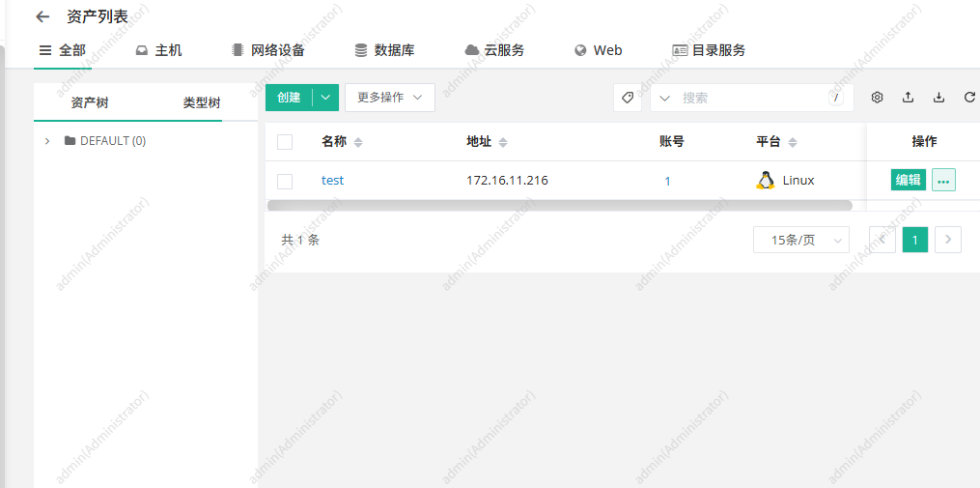Switch to the 类型树 tab
Image resolution: width=980 pixels, height=488 pixels.
[x=202, y=102]
